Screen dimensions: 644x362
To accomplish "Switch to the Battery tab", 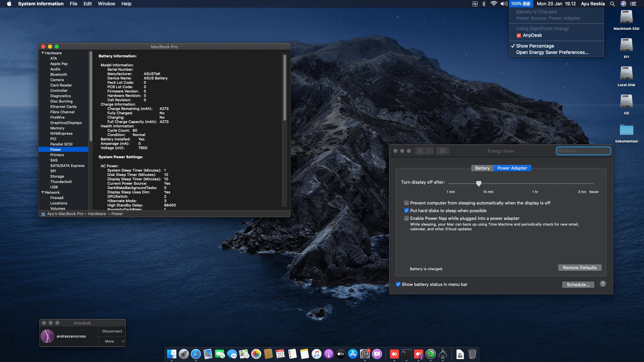I will tap(482, 168).
